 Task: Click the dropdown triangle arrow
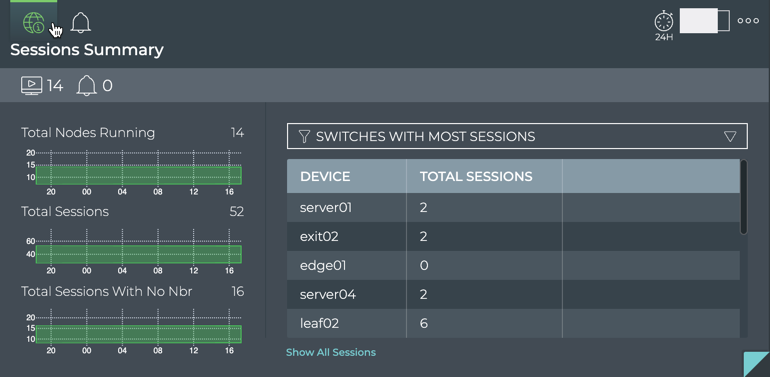[730, 136]
